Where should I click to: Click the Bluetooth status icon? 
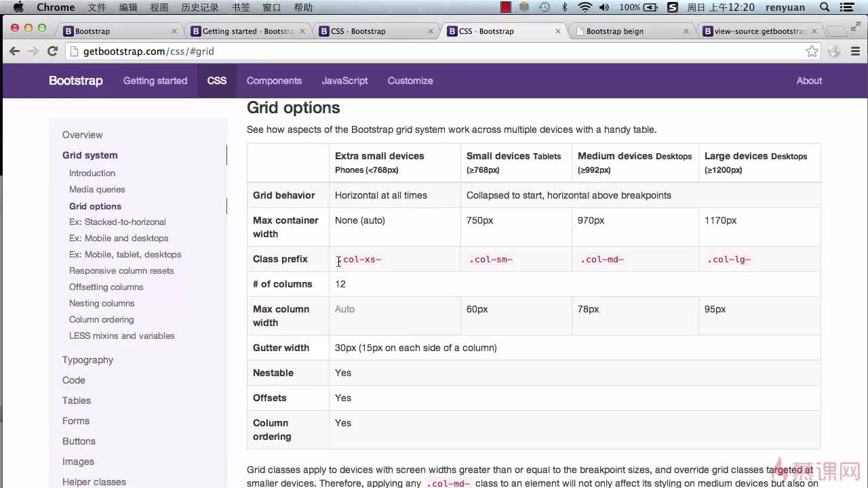[x=564, y=7]
